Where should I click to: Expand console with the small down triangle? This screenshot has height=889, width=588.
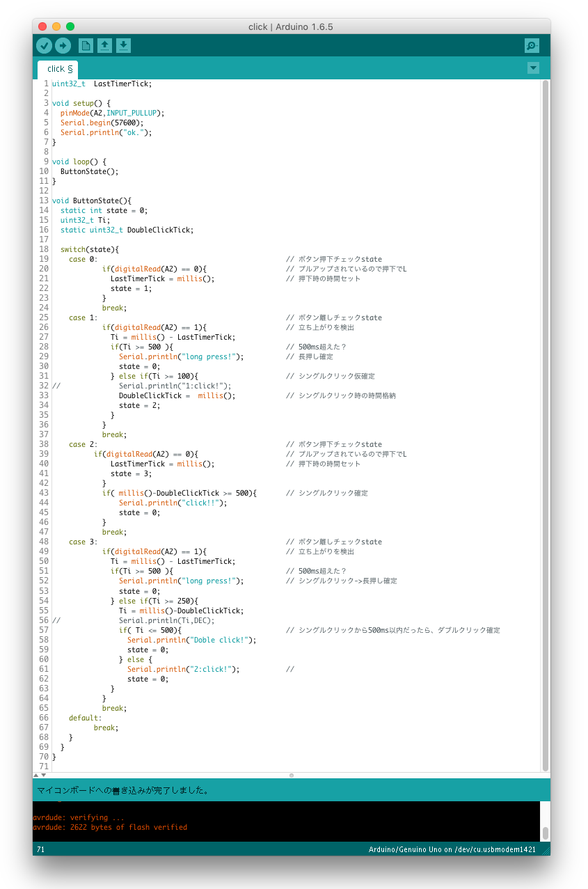click(44, 775)
